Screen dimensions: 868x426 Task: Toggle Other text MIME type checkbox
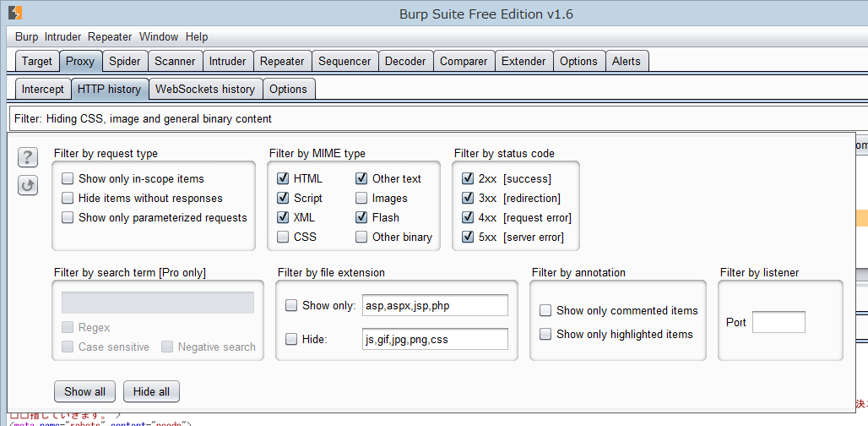pyautogui.click(x=361, y=179)
